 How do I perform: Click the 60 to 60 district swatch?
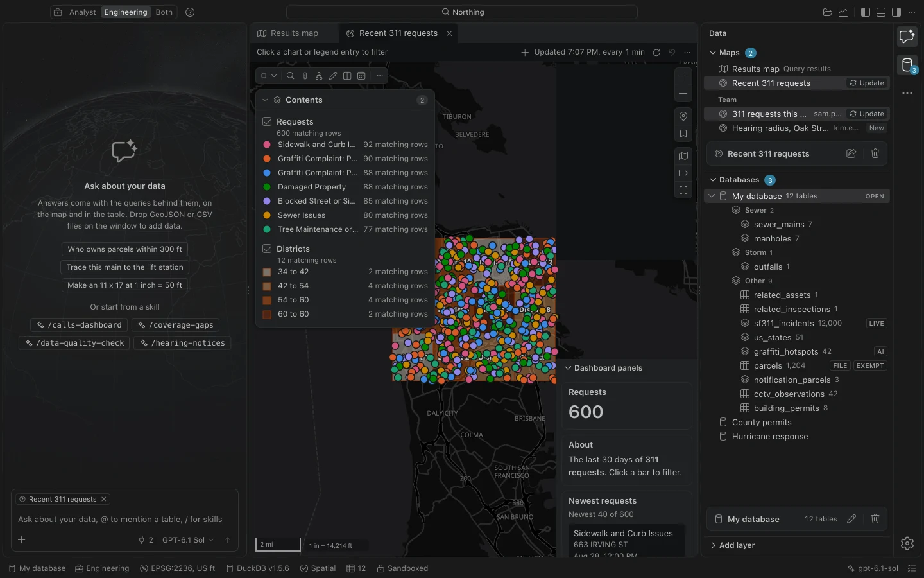[267, 314]
